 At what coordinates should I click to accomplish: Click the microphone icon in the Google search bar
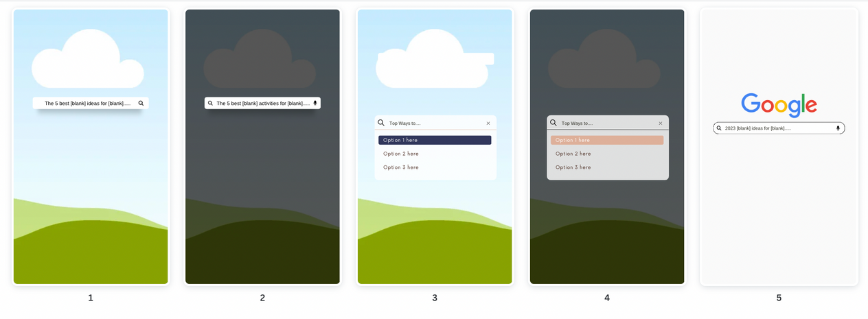(838, 128)
